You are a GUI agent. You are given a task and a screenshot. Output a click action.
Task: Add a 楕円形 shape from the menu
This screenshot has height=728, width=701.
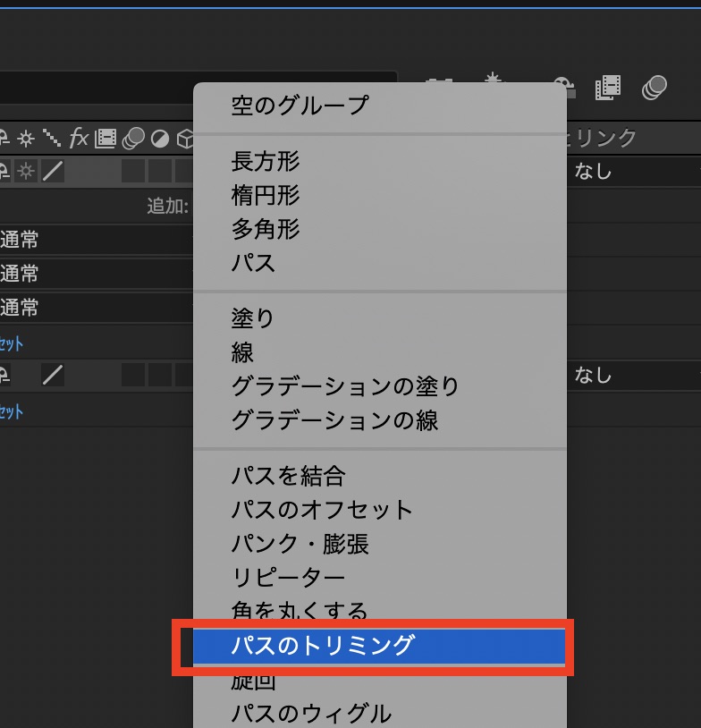pos(380,196)
